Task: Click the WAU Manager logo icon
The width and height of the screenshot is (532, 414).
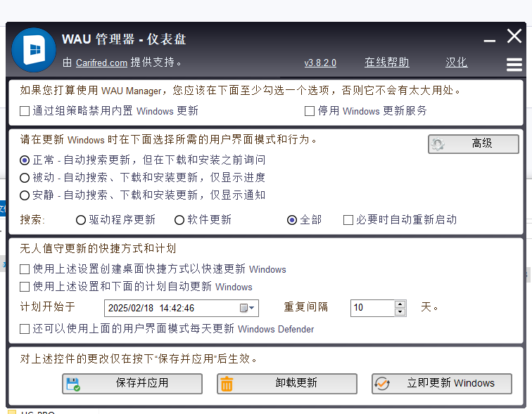Action: (x=34, y=50)
